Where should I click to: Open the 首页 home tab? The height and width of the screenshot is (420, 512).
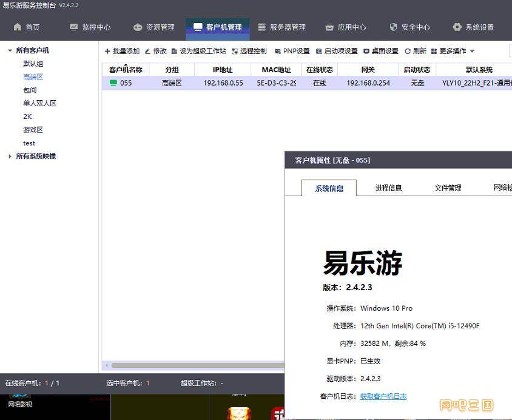pyautogui.click(x=27, y=27)
